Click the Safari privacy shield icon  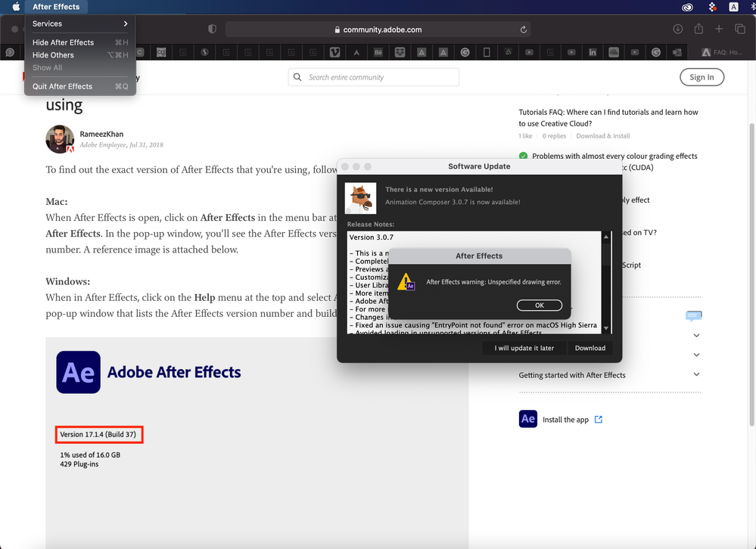coord(212,29)
